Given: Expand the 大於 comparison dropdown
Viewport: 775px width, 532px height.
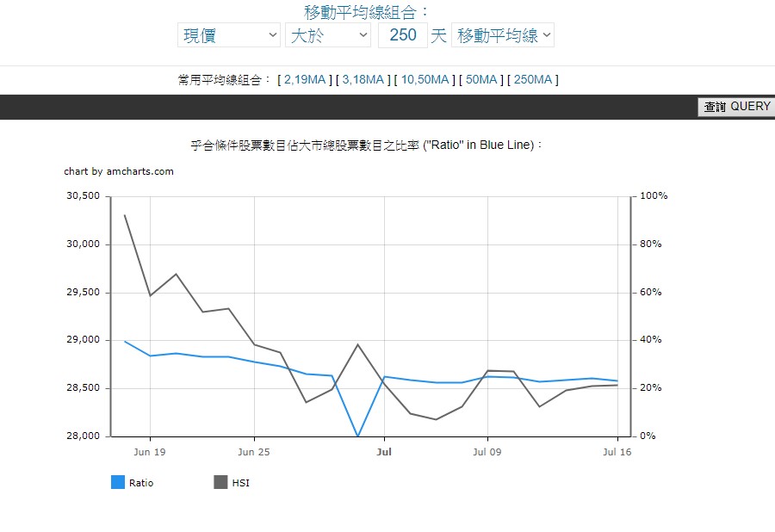Looking at the screenshot, I should click(x=327, y=35).
